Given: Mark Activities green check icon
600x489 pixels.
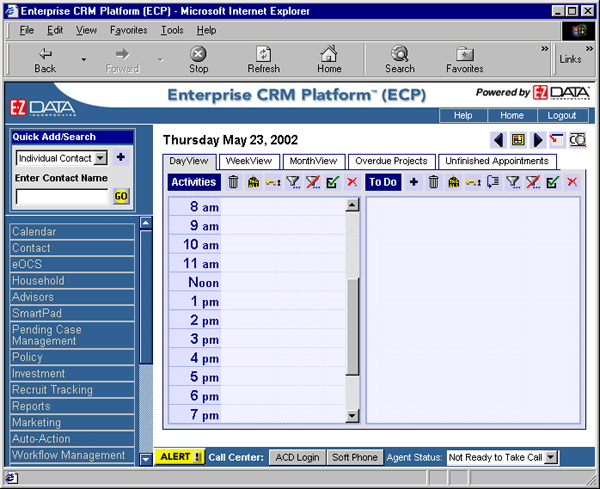Looking at the screenshot, I should (x=333, y=182).
